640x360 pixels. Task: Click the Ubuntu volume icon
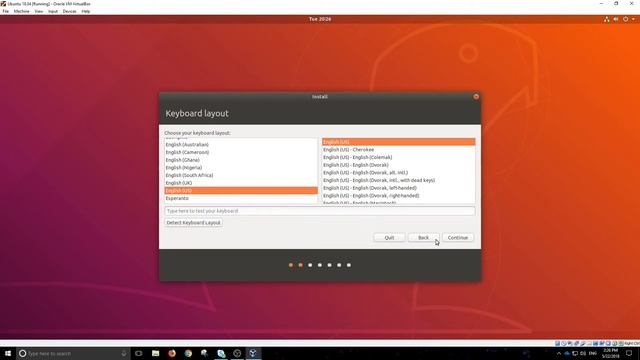point(616,19)
